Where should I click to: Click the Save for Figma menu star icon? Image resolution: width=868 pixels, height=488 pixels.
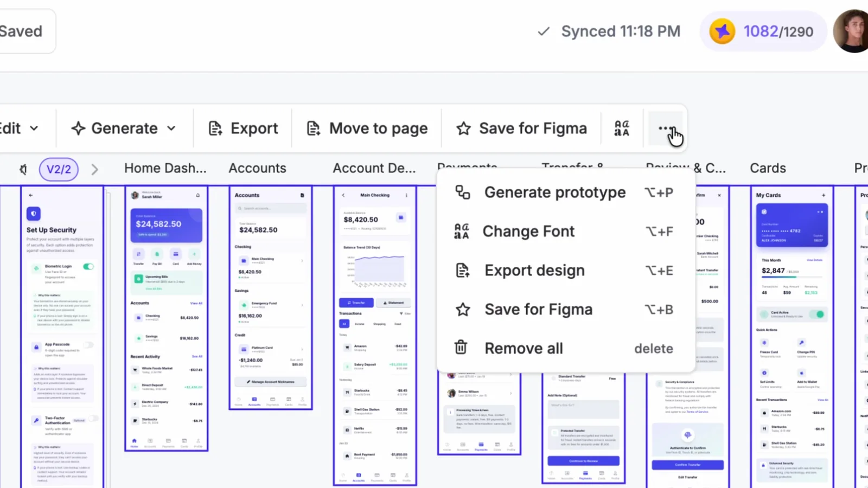(x=463, y=310)
